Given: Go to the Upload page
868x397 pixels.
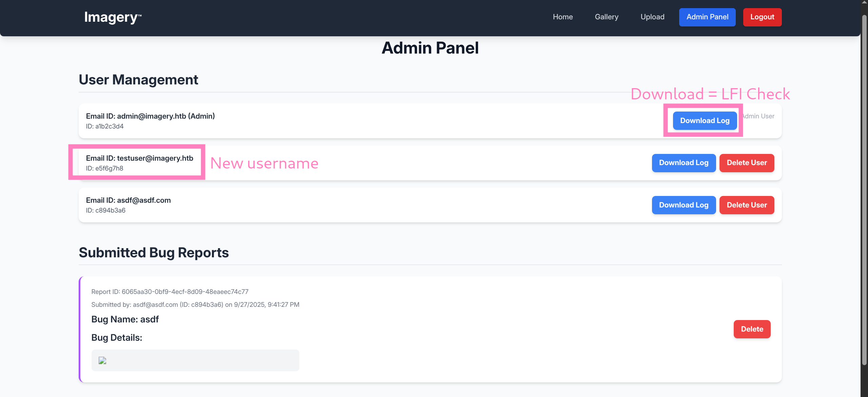Looking at the screenshot, I should pyautogui.click(x=652, y=17).
